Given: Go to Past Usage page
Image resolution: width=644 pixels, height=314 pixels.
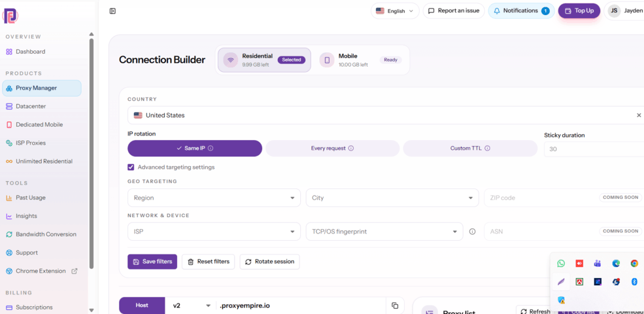Looking at the screenshot, I should 31,198.
